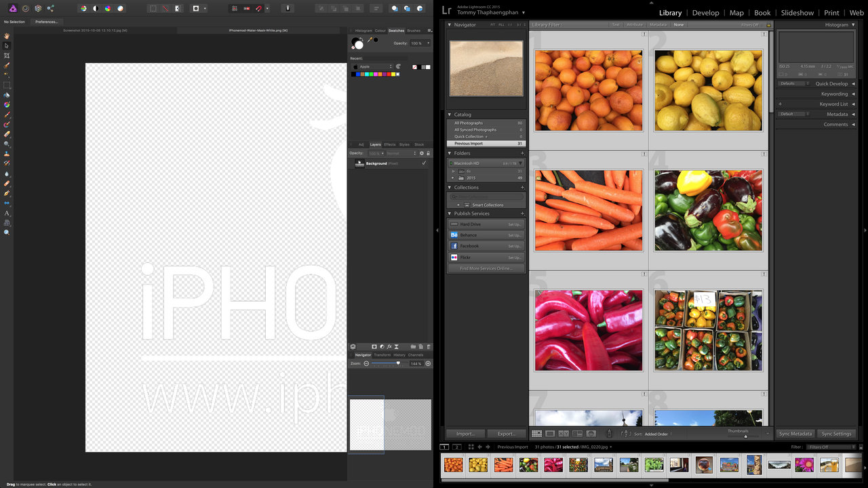Toggle the layer lock icon in Layers panel
Image resolution: width=868 pixels, height=488 pixels.
coord(429,153)
